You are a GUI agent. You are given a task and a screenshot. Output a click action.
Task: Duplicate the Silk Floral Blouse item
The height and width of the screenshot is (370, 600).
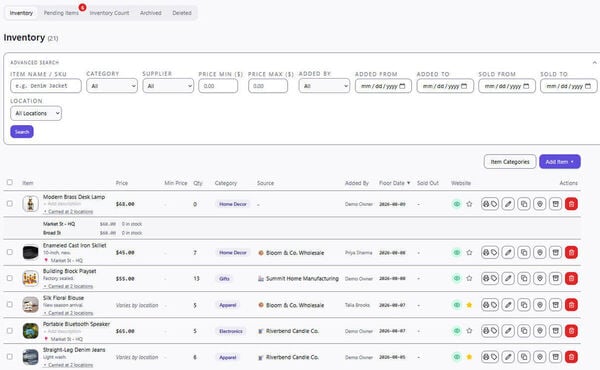point(524,305)
